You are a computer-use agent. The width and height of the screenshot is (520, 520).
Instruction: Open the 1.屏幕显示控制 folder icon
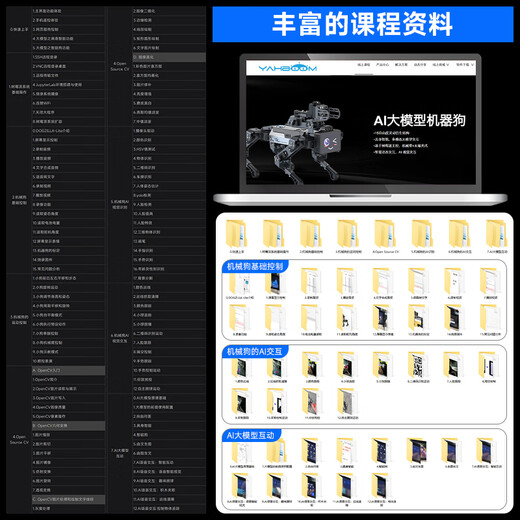point(275,283)
